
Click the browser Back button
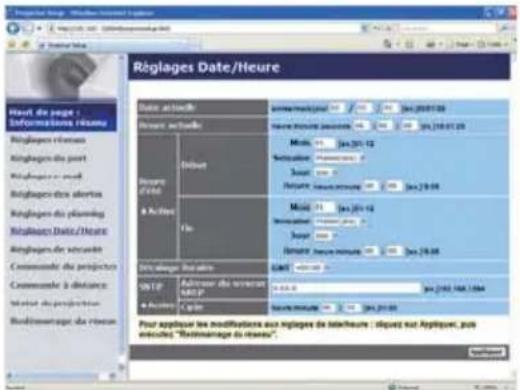pyautogui.click(x=13, y=28)
